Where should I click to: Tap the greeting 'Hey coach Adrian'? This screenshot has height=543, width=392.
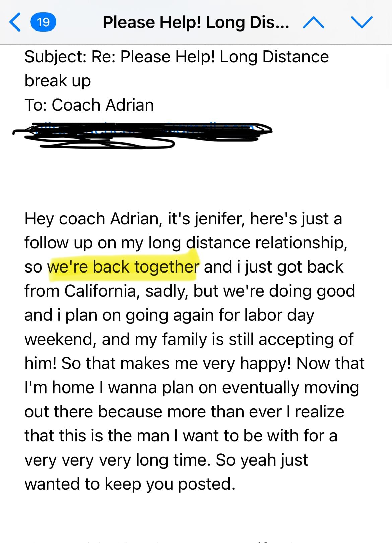pyautogui.click(x=91, y=219)
